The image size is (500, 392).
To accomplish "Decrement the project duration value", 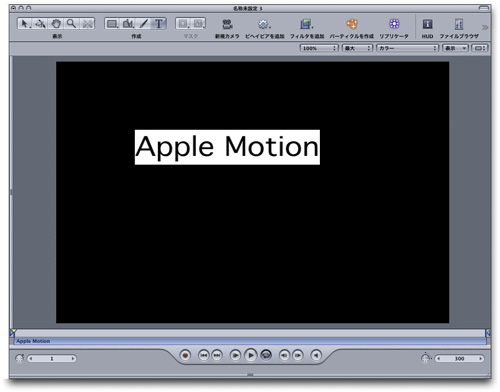I will click(438, 359).
